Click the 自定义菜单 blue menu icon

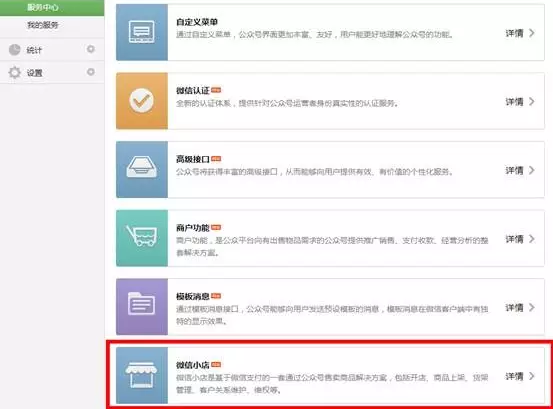(x=142, y=32)
